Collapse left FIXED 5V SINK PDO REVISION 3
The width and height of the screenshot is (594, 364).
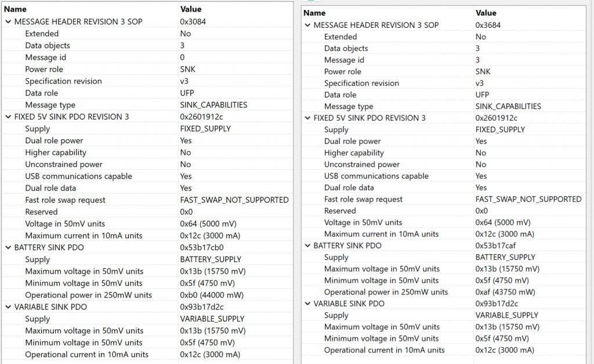pyautogui.click(x=8, y=117)
